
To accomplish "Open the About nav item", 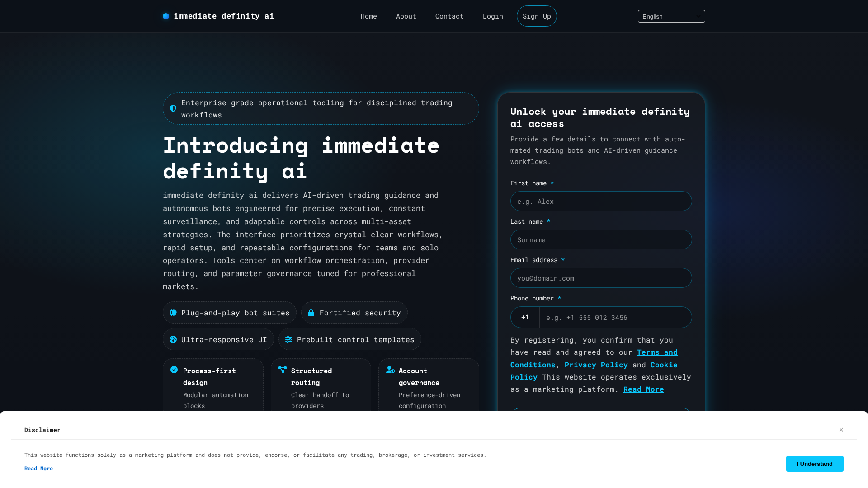I will point(406,16).
